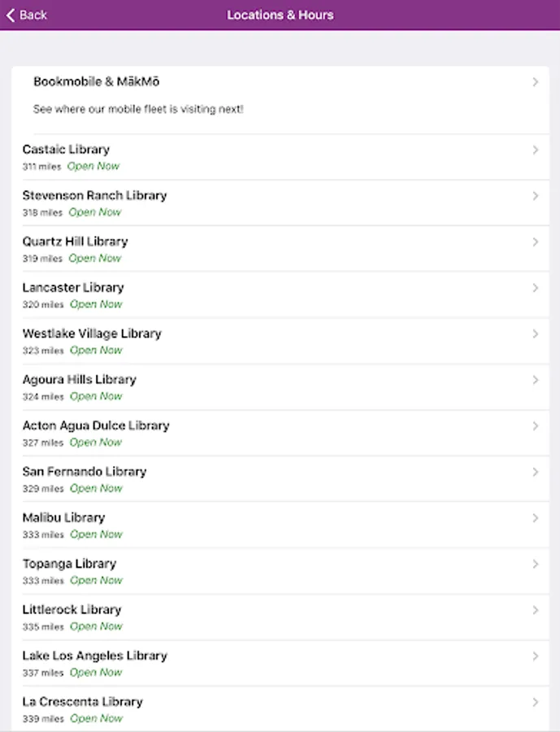Click the Lancaster Library arrow icon

click(x=535, y=288)
